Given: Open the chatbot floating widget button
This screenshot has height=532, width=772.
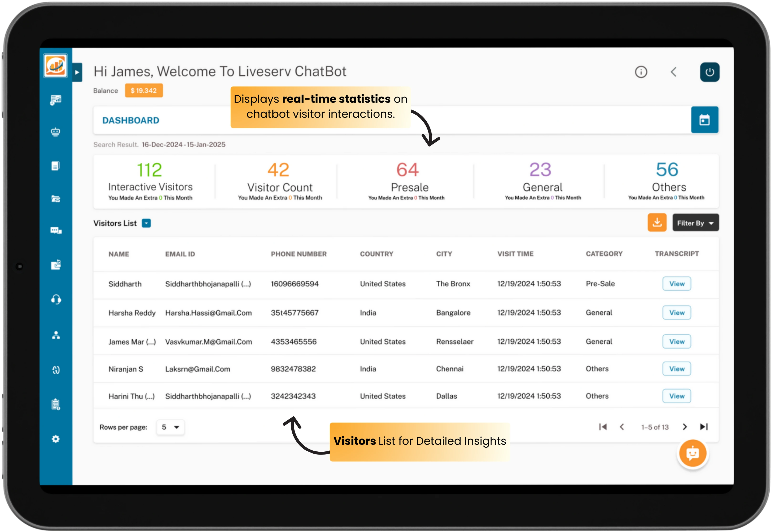Looking at the screenshot, I should point(693,453).
